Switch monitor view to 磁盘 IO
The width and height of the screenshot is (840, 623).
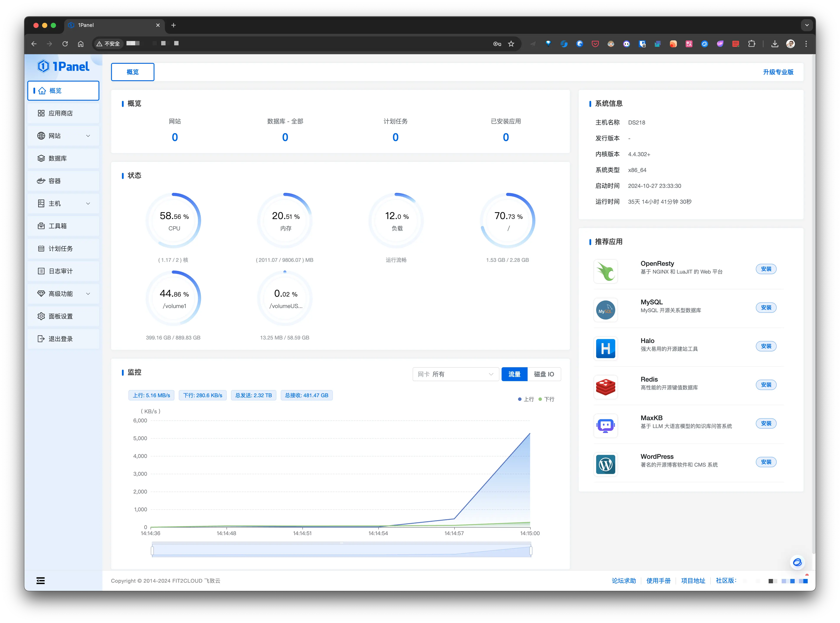(544, 374)
